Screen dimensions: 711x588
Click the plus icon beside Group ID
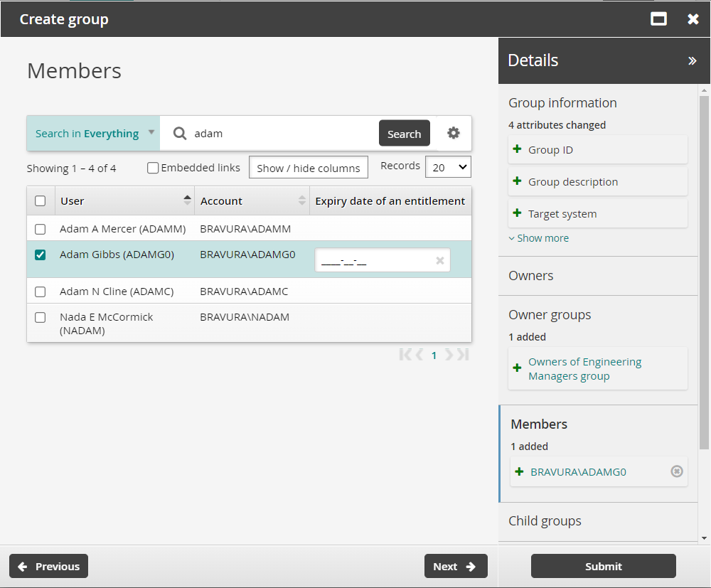518,150
